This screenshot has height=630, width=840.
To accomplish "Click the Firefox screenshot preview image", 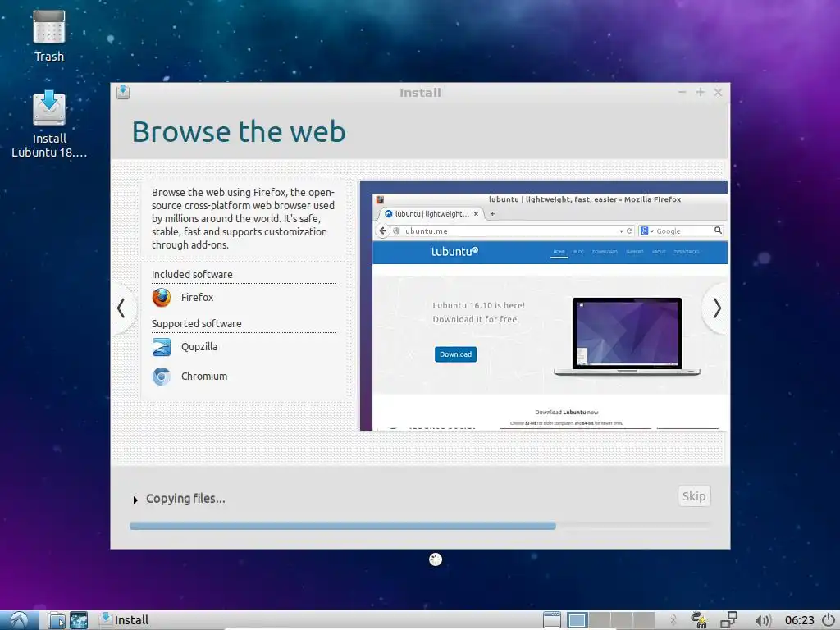I will [x=544, y=306].
